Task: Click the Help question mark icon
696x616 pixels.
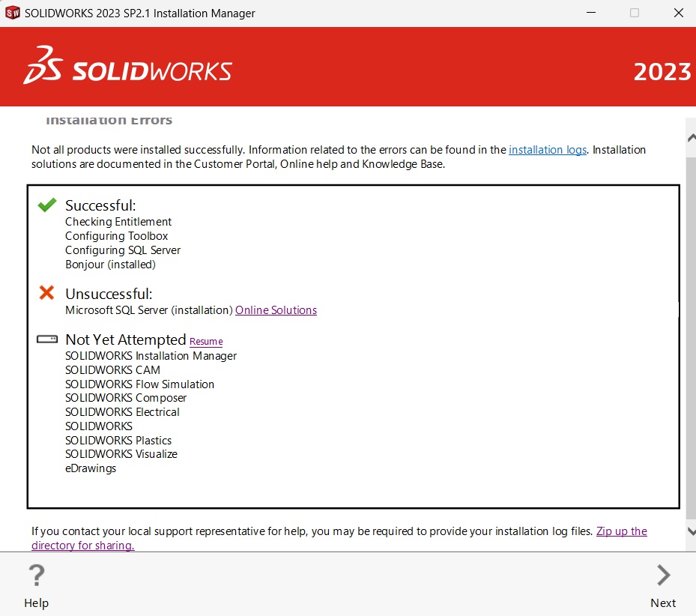Action: point(37,576)
